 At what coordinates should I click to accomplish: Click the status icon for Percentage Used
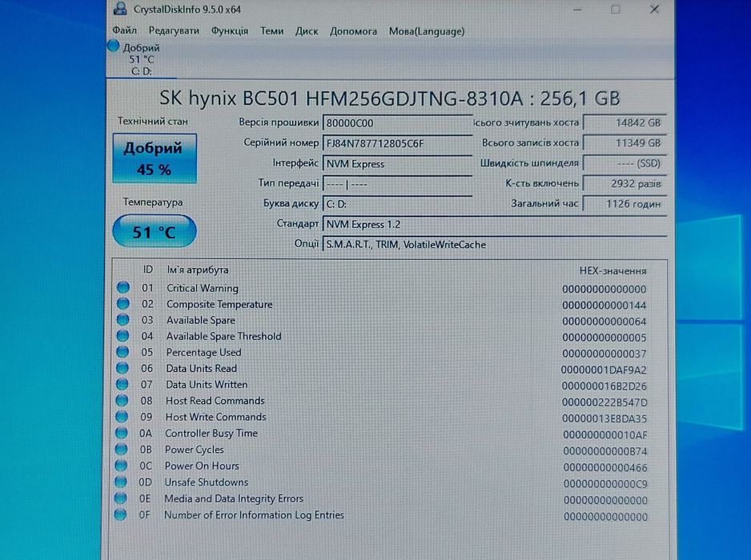(x=122, y=352)
